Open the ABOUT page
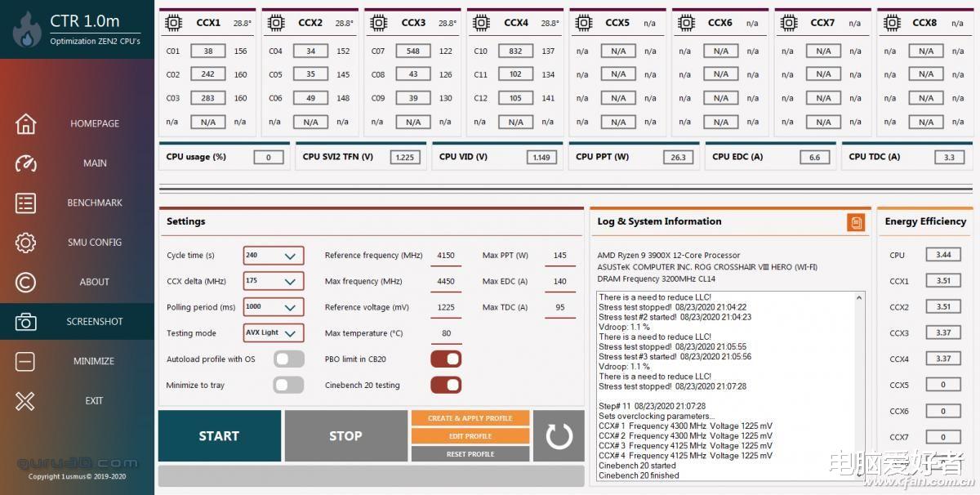 tap(95, 282)
